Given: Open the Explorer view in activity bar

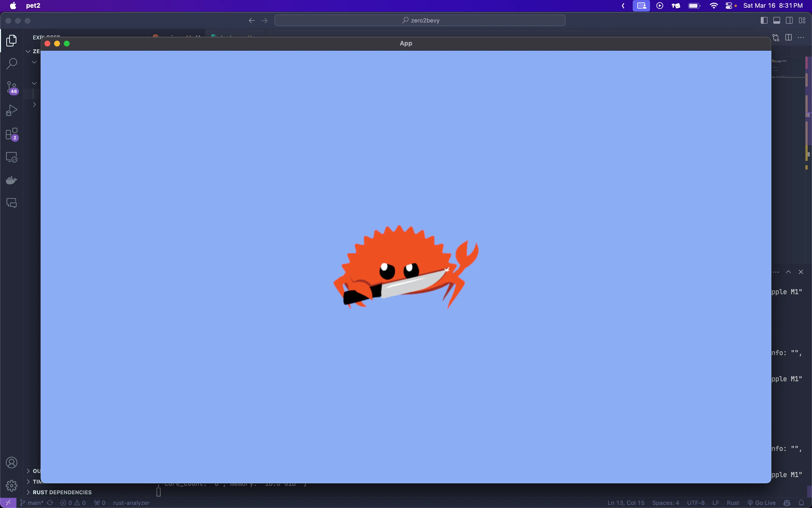Looking at the screenshot, I should [11, 41].
